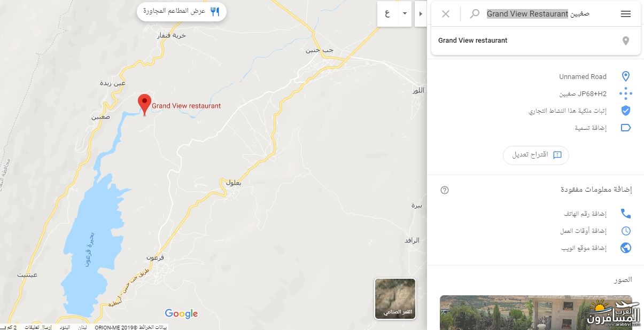The width and height of the screenshot is (644, 330).
Task: Click the clock icon to add hours
Action: (626, 231)
